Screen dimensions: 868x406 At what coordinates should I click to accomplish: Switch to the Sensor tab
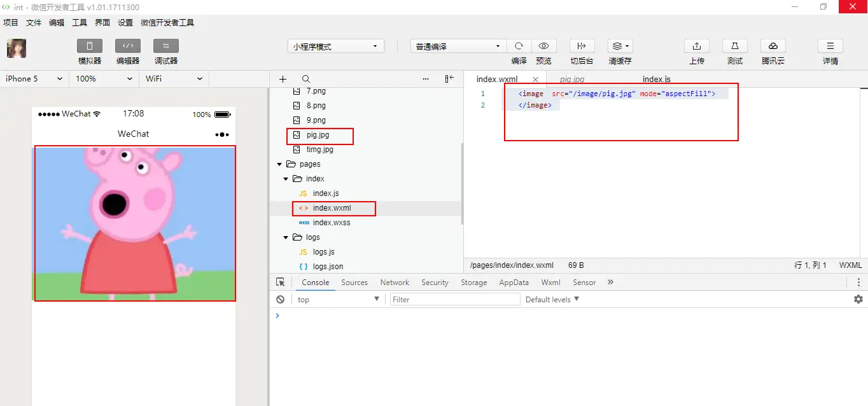(584, 283)
